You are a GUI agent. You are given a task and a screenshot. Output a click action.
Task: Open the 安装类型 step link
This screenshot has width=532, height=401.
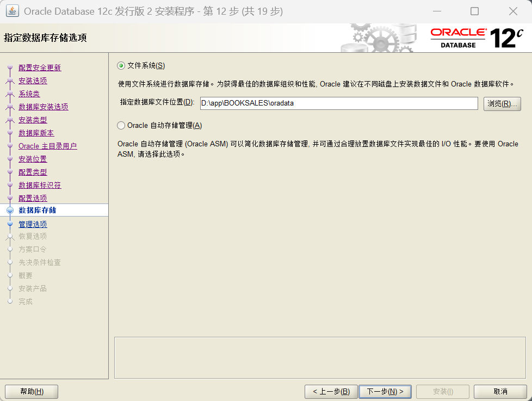pos(33,120)
